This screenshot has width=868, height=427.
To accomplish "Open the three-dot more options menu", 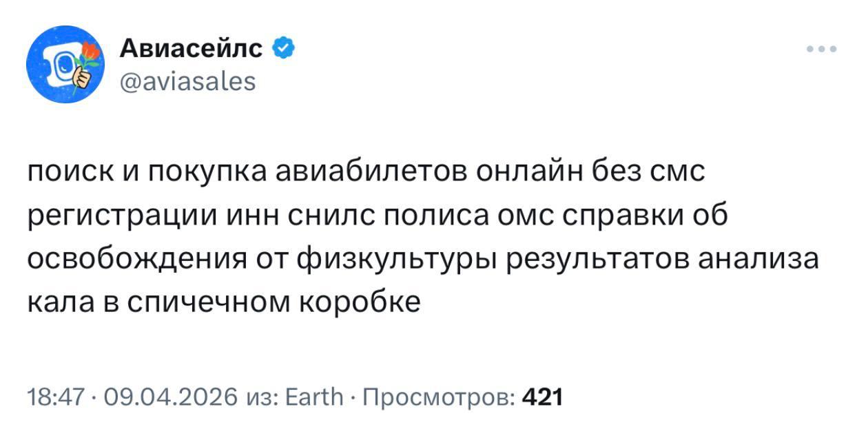I will 822,50.
